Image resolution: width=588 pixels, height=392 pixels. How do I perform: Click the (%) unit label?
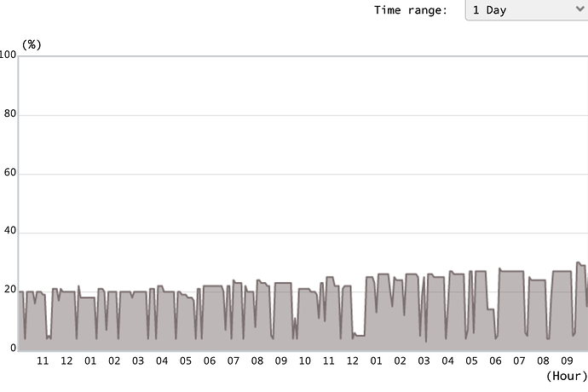[x=32, y=44]
